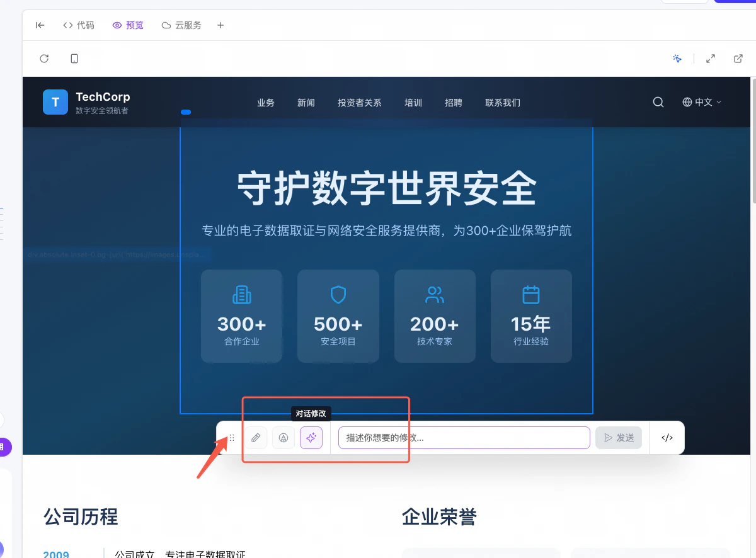This screenshot has width=756, height=558.
Task: Select the 行业经验 label text
Action: (x=531, y=341)
